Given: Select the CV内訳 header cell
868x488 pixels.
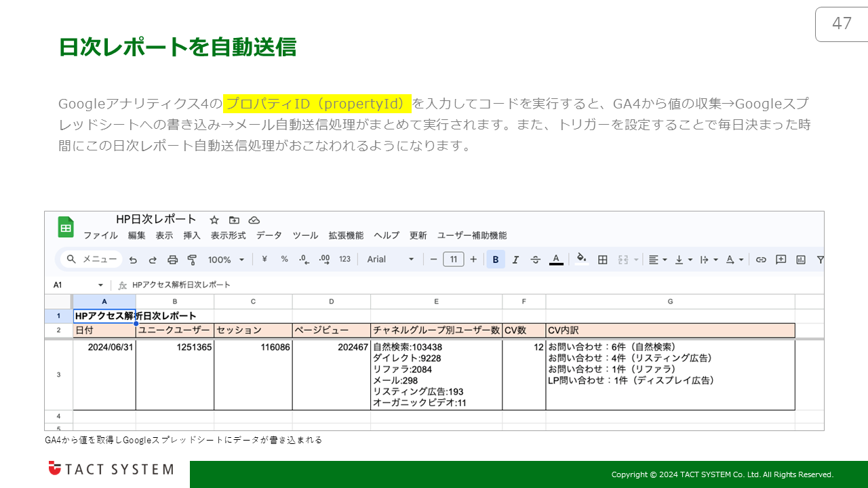Looking at the screenshot, I should click(x=671, y=331).
